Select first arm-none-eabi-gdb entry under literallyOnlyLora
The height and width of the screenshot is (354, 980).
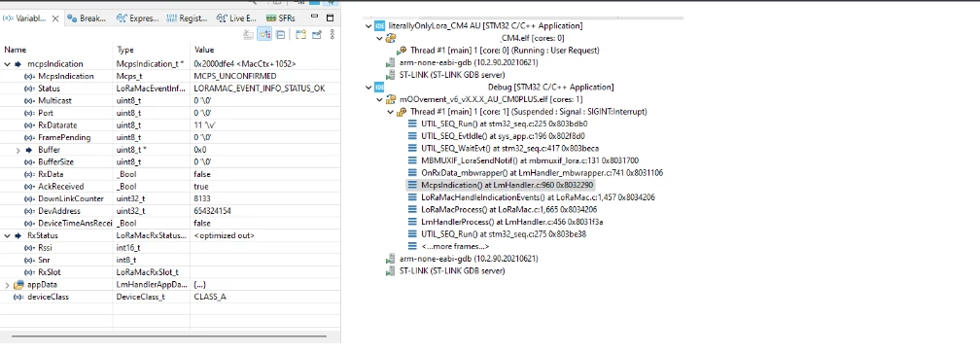[x=462, y=62]
